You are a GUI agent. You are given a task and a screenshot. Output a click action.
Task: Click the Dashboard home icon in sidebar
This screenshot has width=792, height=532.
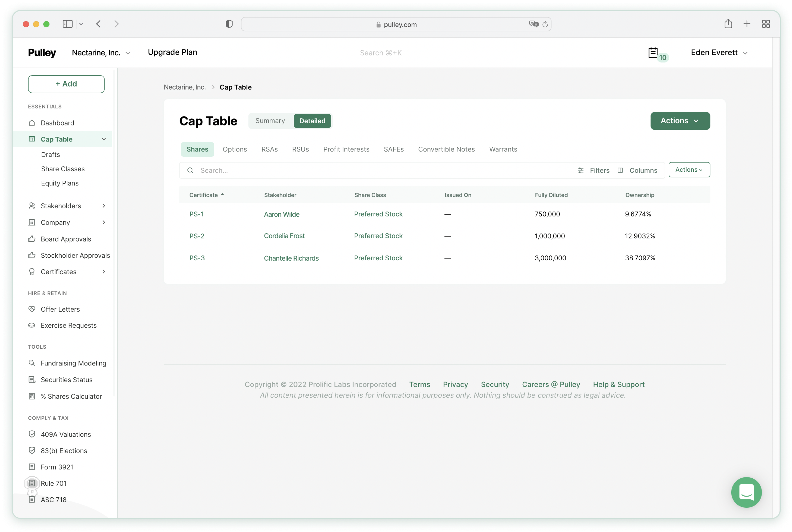32,123
